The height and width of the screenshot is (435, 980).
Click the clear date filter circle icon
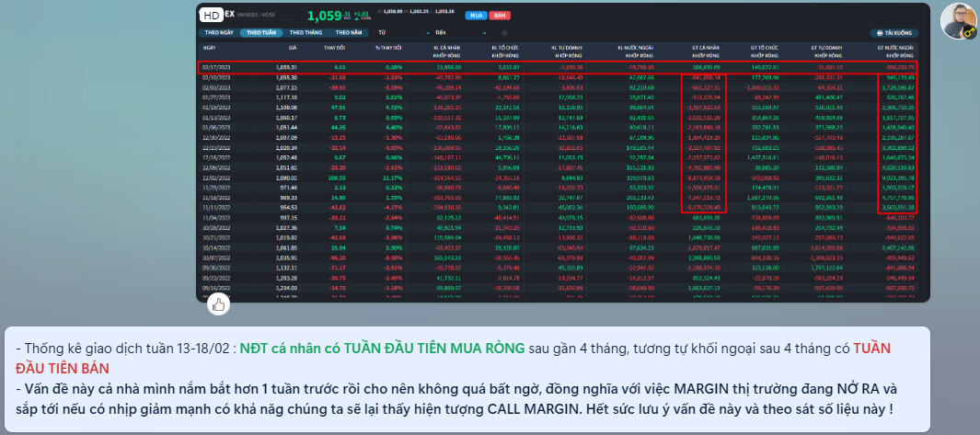pos(504,32)
